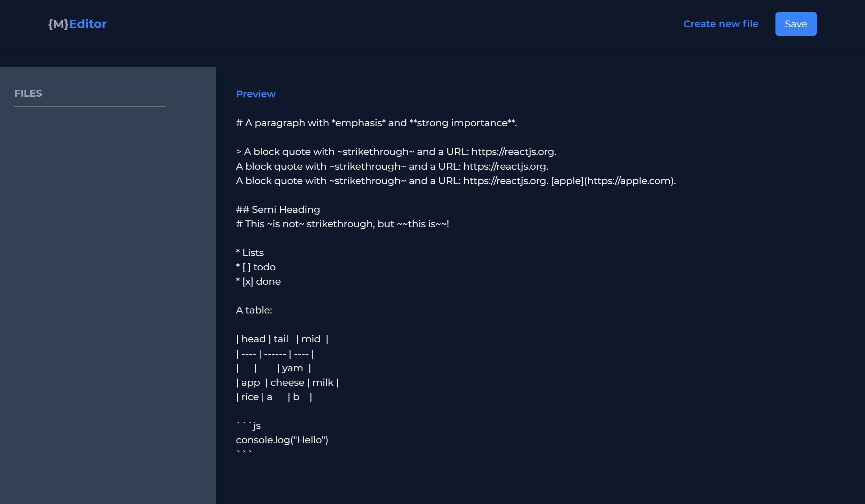Viewport: 865px width, 504px height.
Task: Select the FILES sidebar heading
Action: [x=28, y=93]
